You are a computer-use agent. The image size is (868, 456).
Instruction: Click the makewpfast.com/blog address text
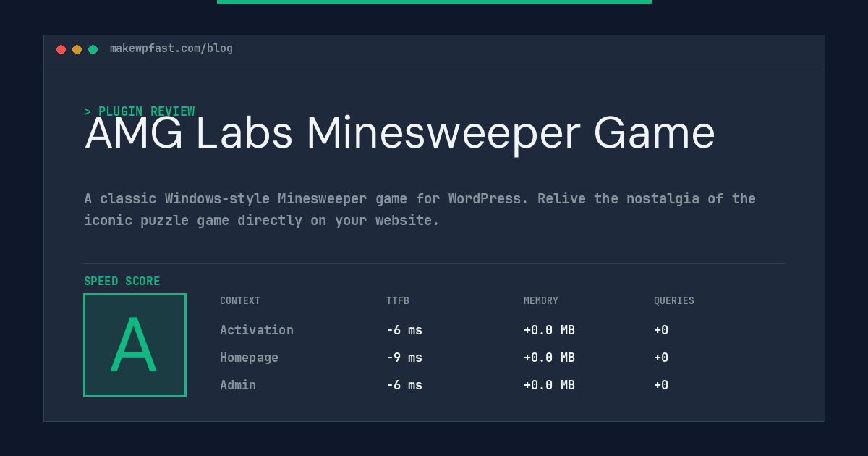coord(171,48)
